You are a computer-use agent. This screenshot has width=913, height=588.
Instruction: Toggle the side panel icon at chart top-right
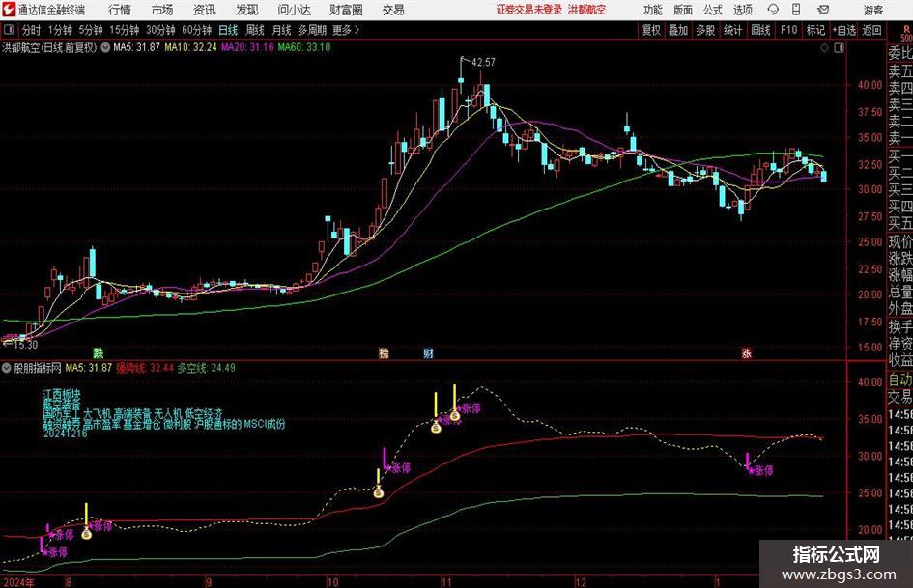[x=839, y=48]
